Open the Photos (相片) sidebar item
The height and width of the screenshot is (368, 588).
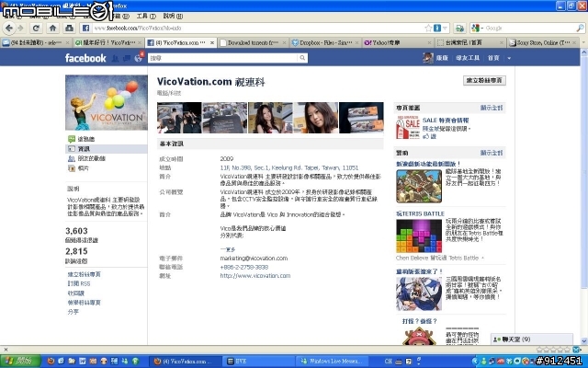(84, 168)
